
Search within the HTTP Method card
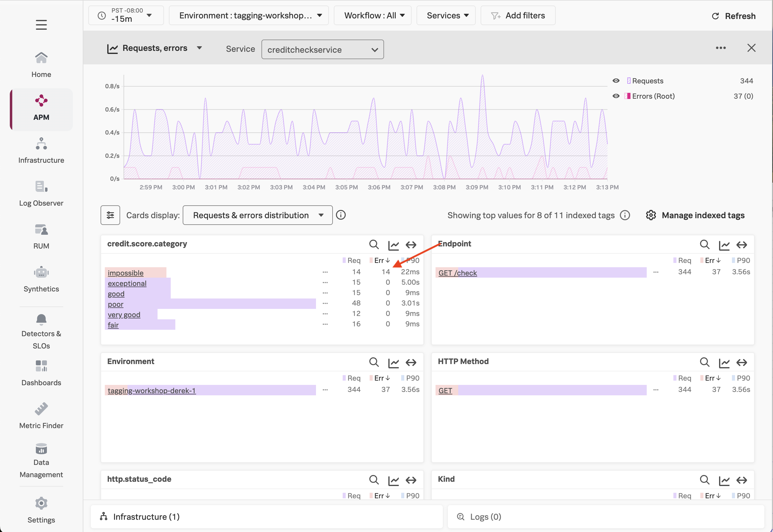pos(704,362)
